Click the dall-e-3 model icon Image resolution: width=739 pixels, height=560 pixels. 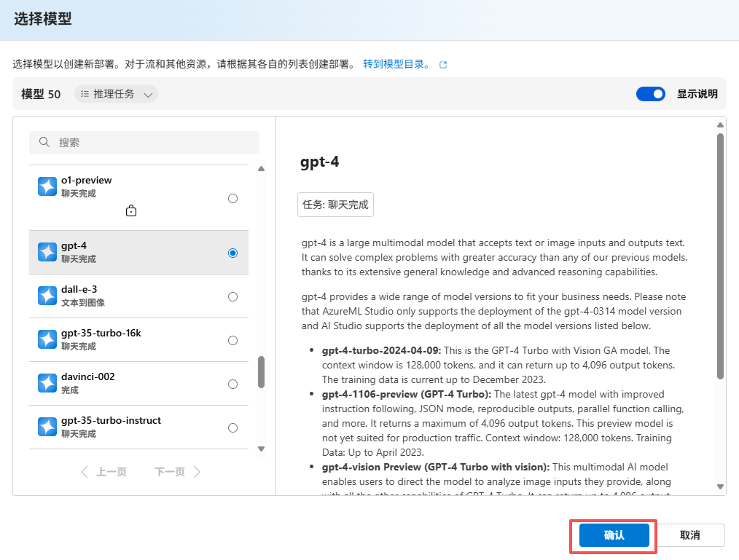tap(47, 296)
